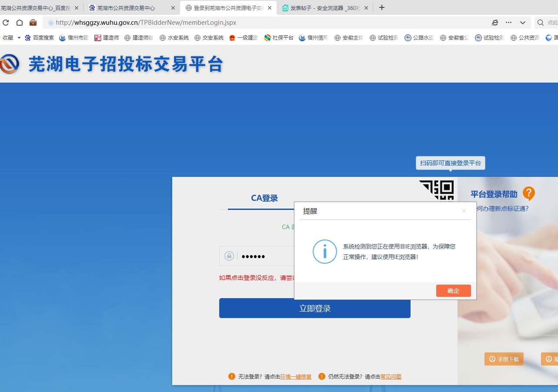This screenshot has width=558, height=392.
Task: Open the 社保平台 bookmark
Action: [x=279, y=38]
